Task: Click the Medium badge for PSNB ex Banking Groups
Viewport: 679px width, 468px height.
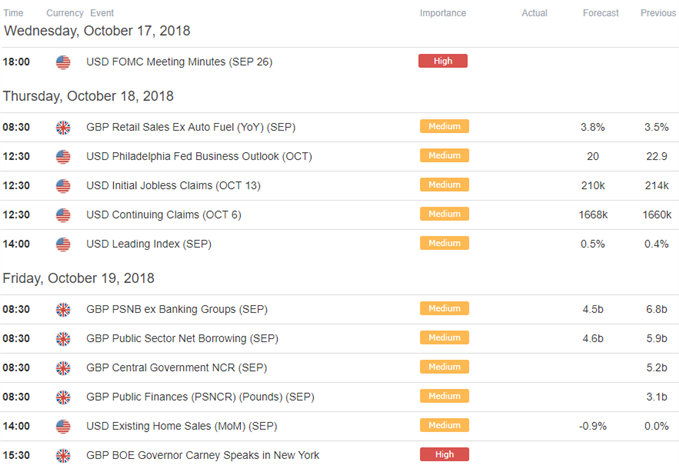Action: click(444, 309)
